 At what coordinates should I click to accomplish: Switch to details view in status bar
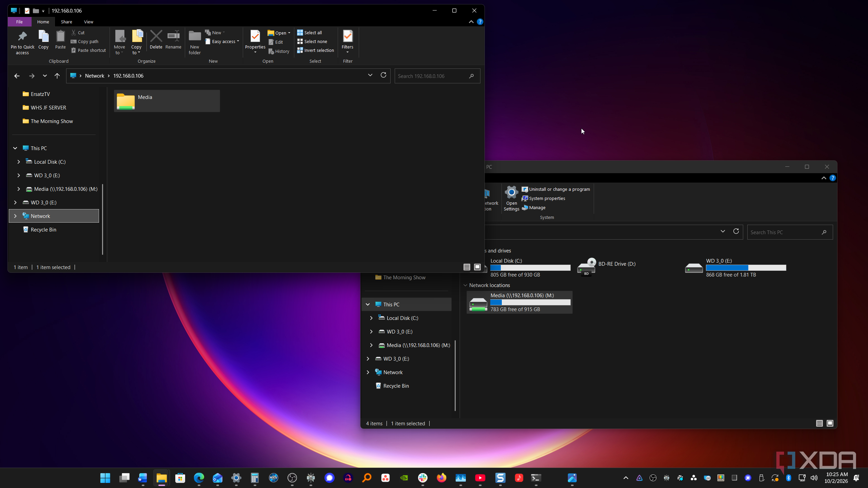(x=467, y=267)
